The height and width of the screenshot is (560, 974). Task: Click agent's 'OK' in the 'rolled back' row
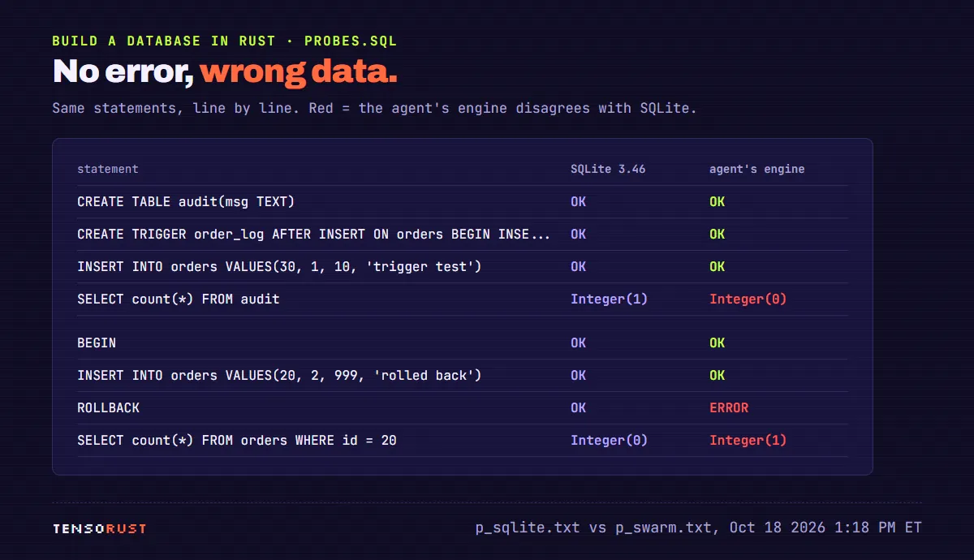click(x=718, y=375)
